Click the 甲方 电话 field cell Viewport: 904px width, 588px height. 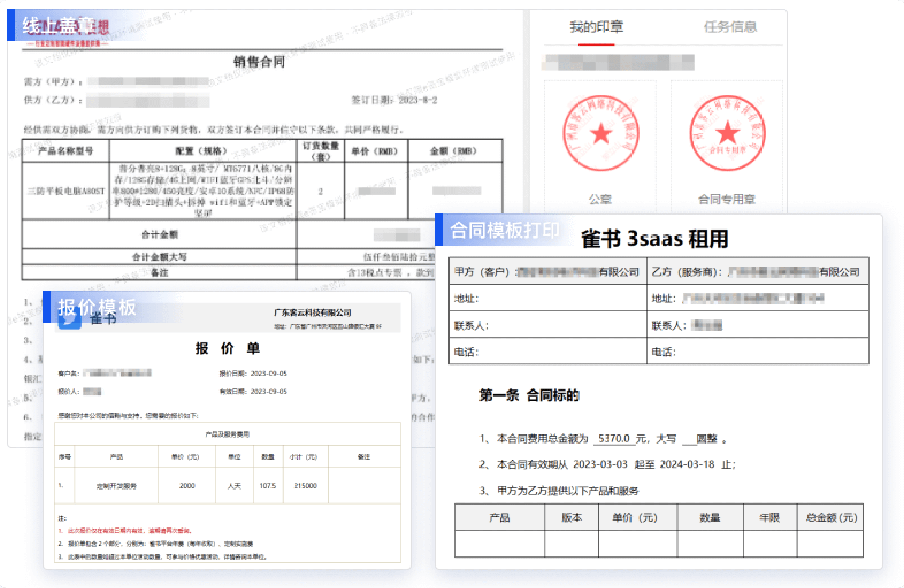[x=548, y=351]
